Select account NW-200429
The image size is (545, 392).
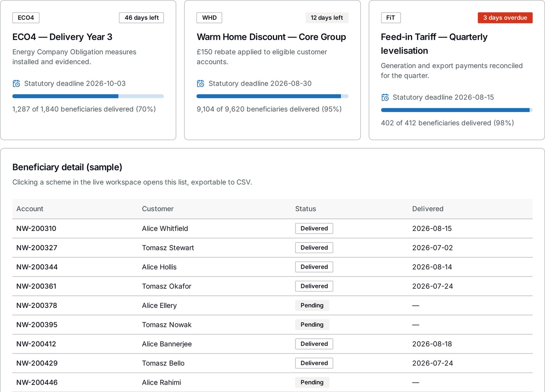click(37, 363)
